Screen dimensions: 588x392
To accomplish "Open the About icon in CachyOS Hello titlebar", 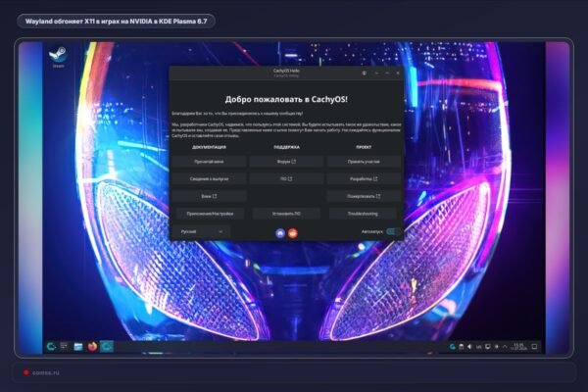I will [364, 73].
